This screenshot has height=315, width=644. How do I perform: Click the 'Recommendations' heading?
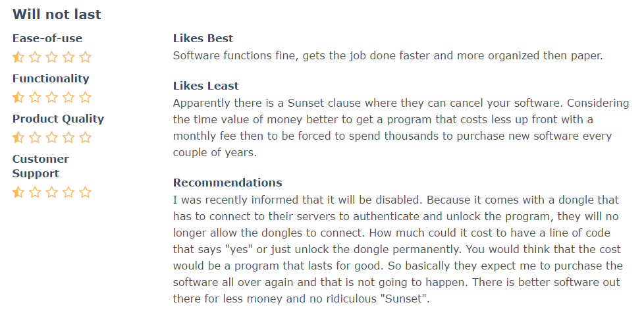228,182
